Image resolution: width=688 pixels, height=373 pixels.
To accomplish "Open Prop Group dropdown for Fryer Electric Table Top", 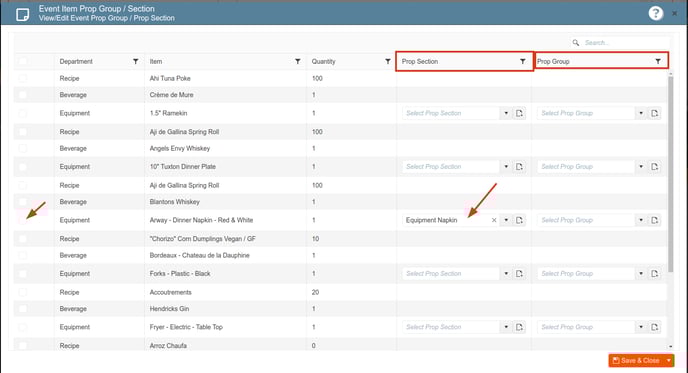I will pos(641,327).
